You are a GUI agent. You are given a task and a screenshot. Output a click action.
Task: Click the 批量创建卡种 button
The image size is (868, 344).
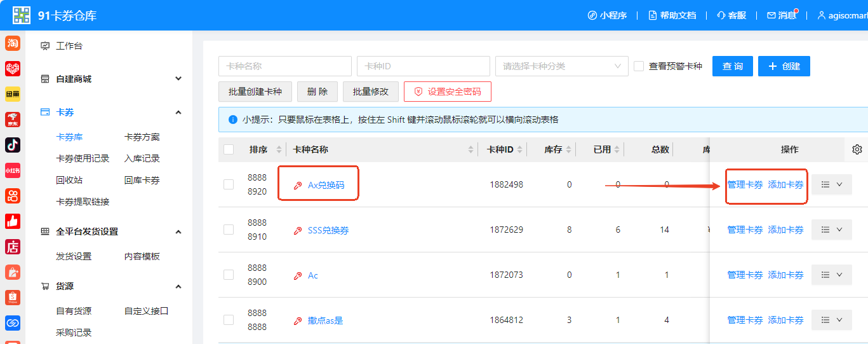click(255, 92)
